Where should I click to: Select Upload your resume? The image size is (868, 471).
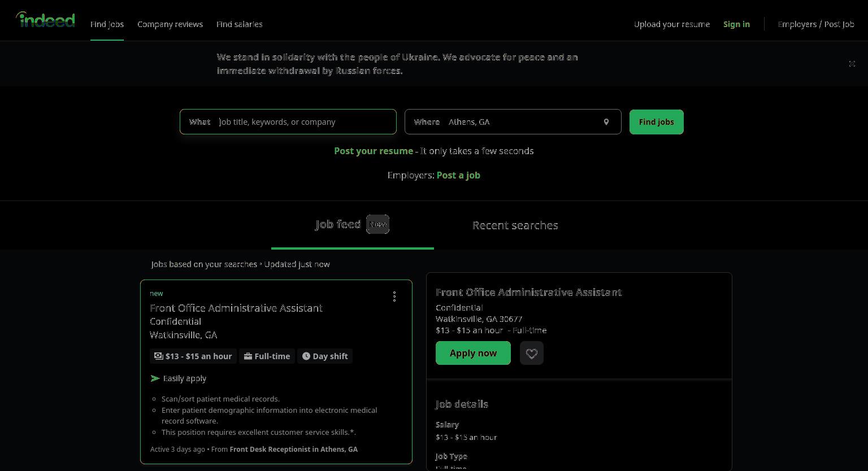[672, 24]
